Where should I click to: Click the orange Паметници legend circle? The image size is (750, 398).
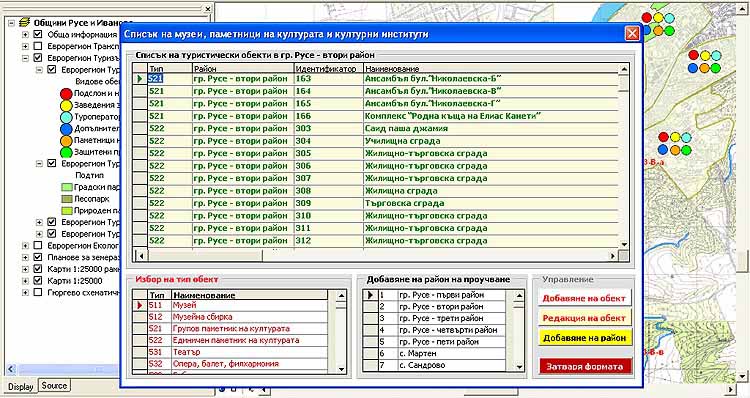66,141
